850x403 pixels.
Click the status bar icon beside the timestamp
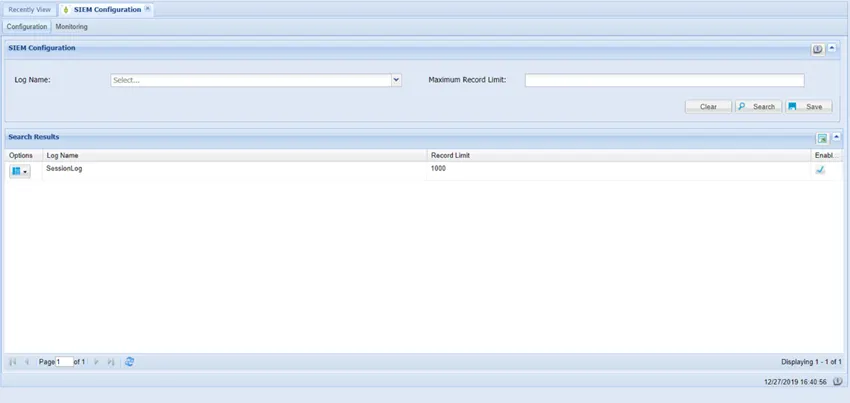click(x=837, y=382)
